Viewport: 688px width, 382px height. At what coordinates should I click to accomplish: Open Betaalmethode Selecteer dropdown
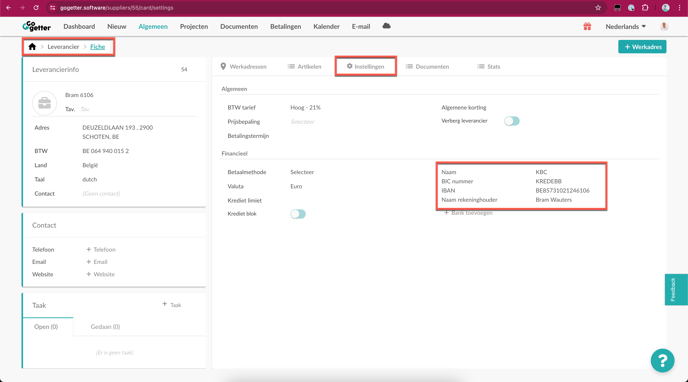tap(302, 172)
